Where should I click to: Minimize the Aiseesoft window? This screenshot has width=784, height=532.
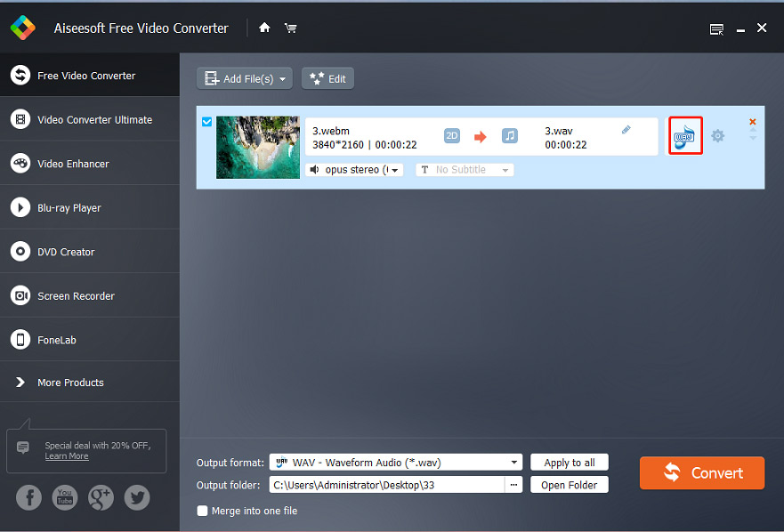740,30
